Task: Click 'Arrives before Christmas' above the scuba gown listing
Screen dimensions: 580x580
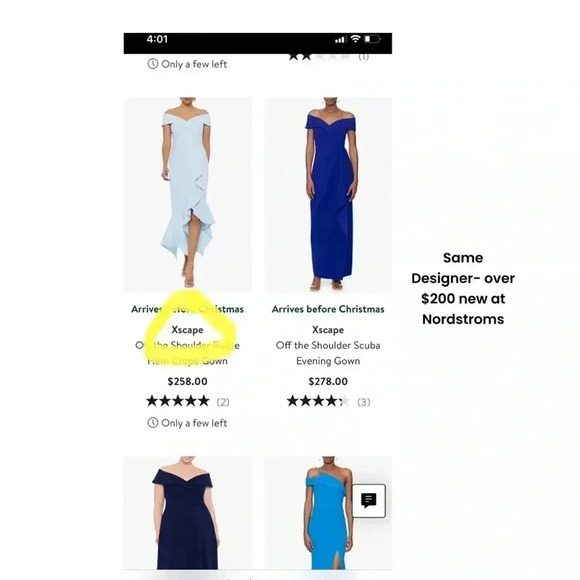Action: coord(328,309)
